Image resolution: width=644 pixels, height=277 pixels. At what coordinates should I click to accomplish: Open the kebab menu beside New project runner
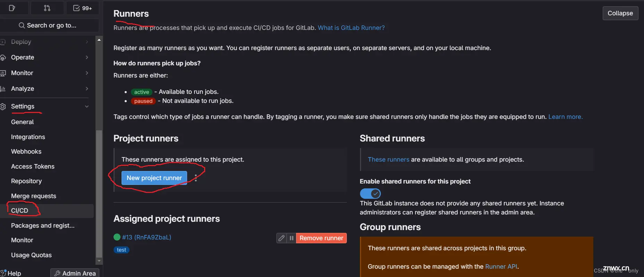point(196,178)
